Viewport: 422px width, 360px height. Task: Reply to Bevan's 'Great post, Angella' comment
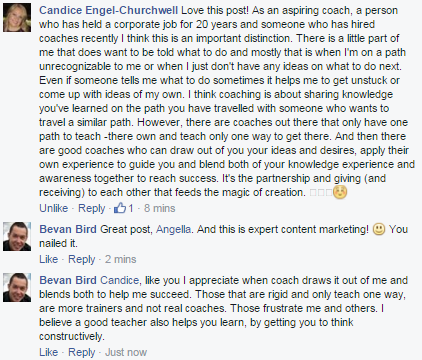[82, 259]
